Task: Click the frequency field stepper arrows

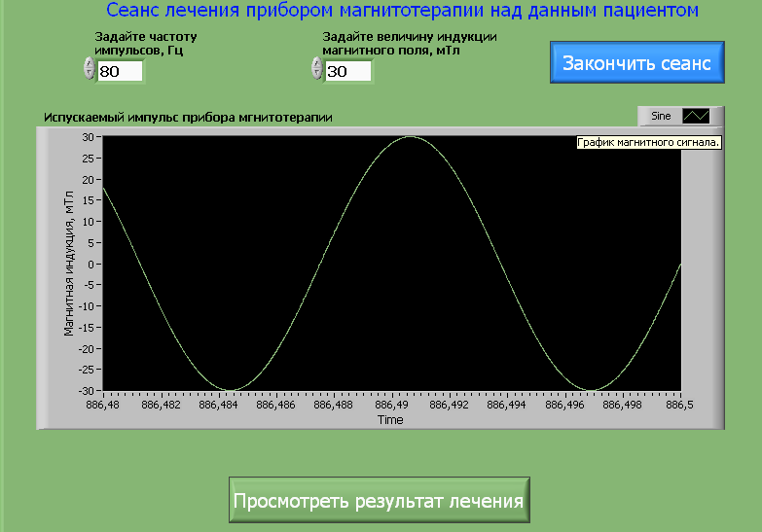Action: [89, 68]
